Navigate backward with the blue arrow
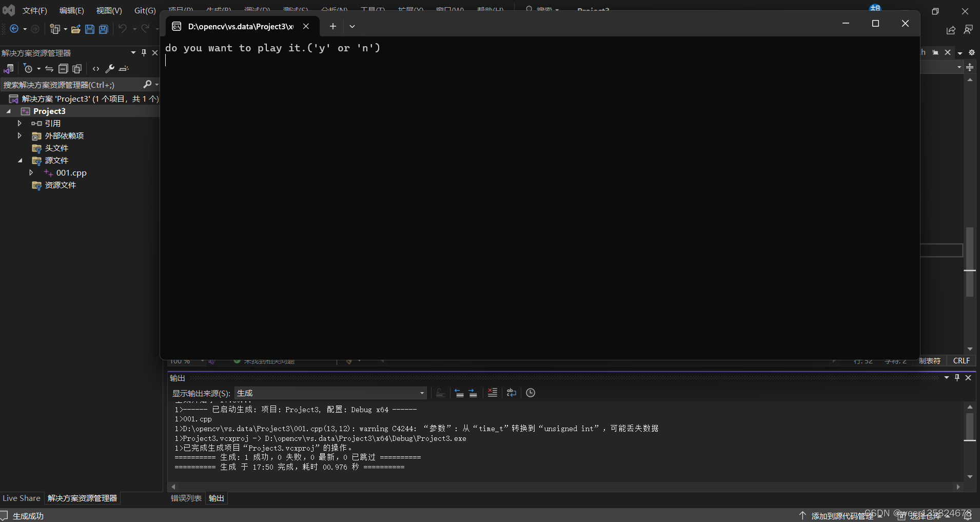The image size is (980, 522). [x=14, y=29]
